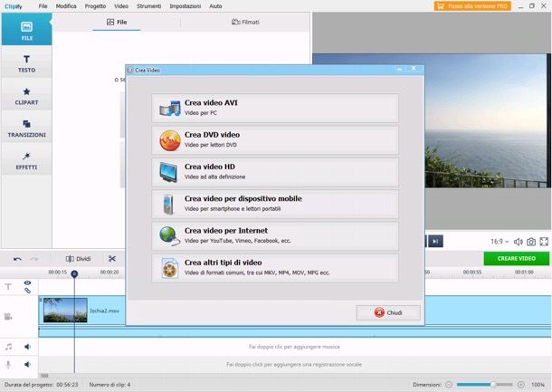Open the CLIPART sidebar section

pos(27,95)
